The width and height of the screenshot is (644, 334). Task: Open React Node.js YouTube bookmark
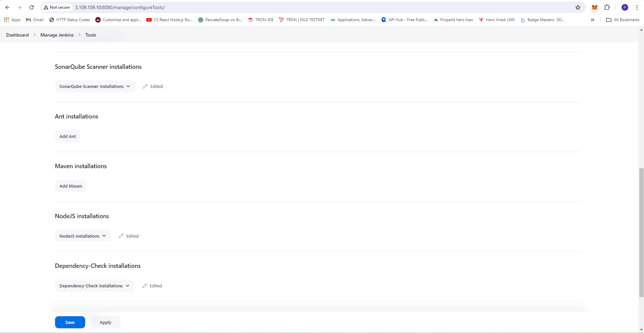169,20
